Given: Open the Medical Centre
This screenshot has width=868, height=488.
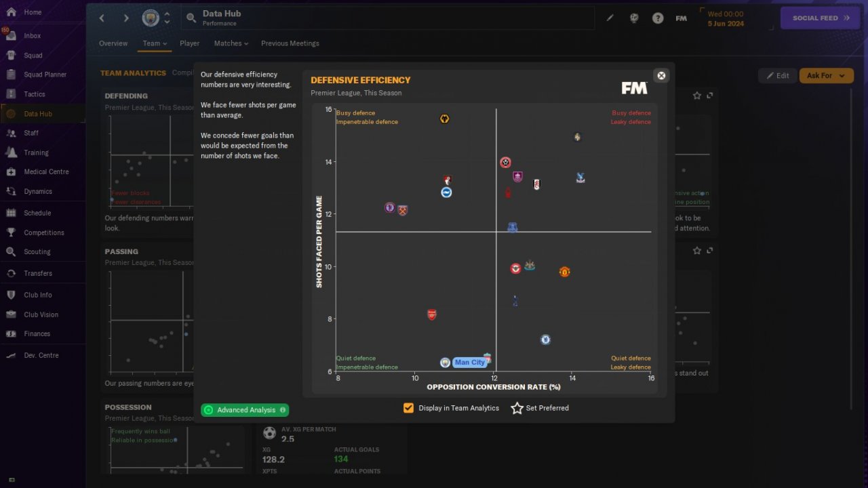Looking at the screenshot, I should (46, 172).
